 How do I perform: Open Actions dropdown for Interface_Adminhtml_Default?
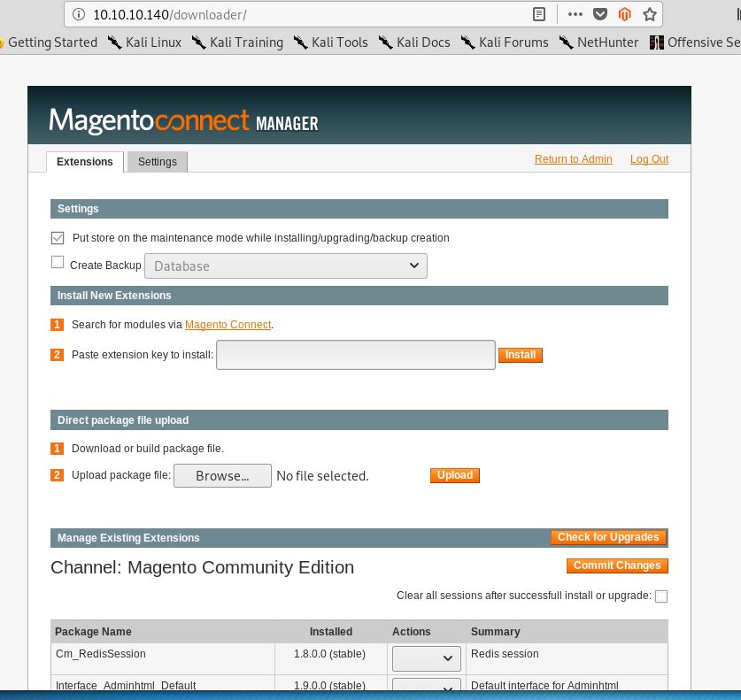click(426, 685)
